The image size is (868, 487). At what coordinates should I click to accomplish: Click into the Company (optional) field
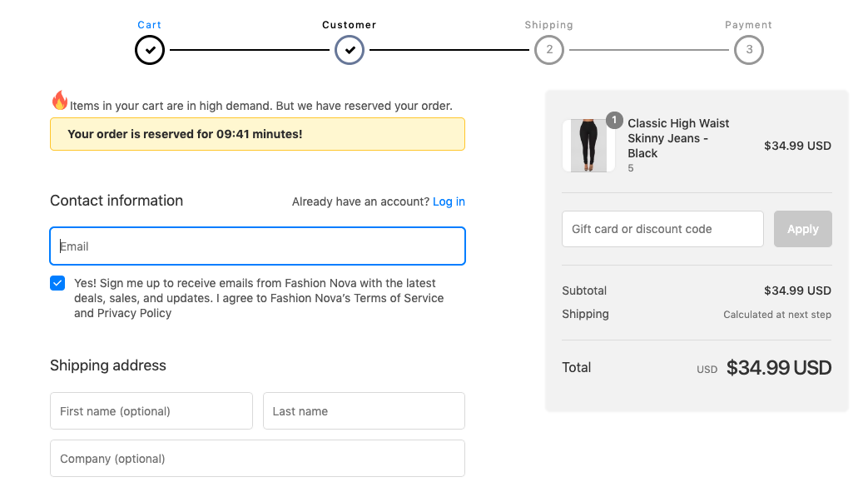[257, 459]
